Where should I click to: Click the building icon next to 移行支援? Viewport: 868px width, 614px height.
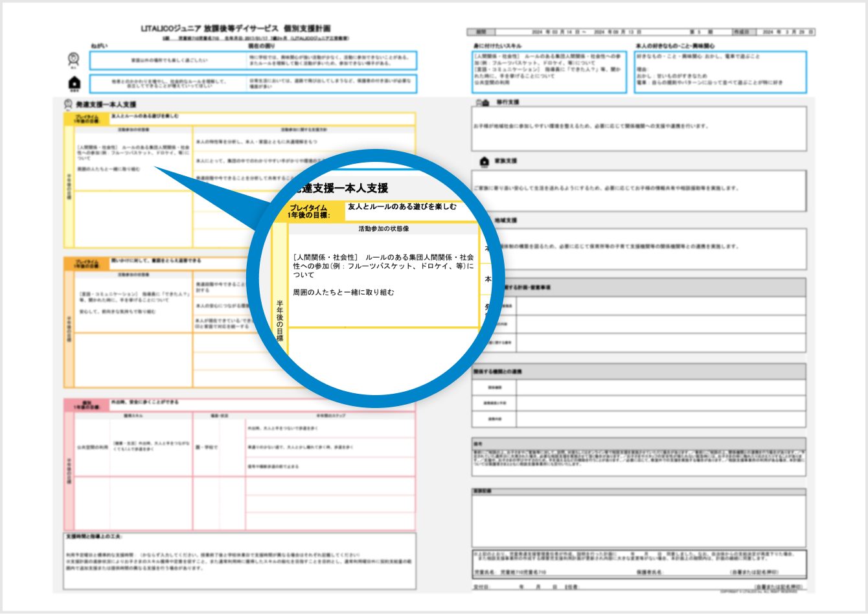point(483,102)
